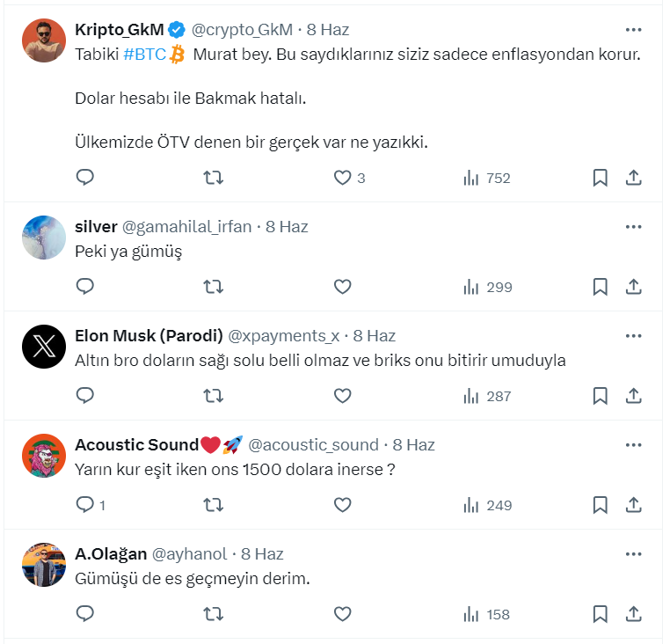View analytics for the 752-view tweet

click(486, 178)
